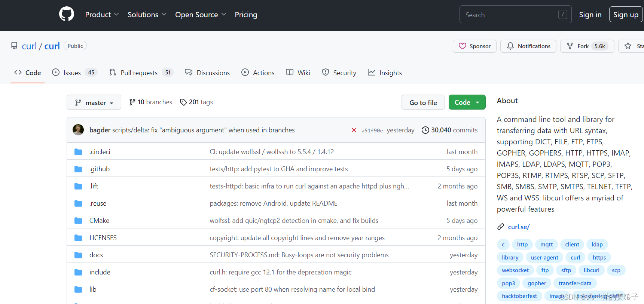This screenshot has width=644, height=304.
Task: Click the libcurl topic tag
Action: (x=591, y=270)
